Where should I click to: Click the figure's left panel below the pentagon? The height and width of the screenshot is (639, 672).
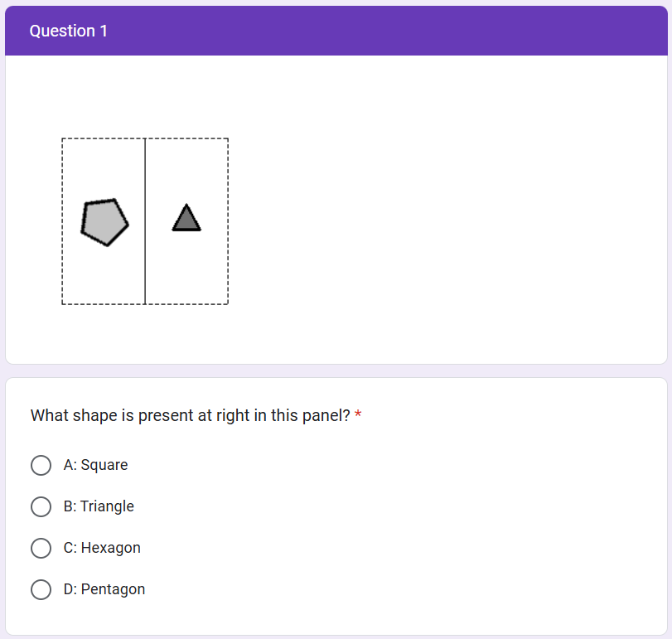[104, 275]
